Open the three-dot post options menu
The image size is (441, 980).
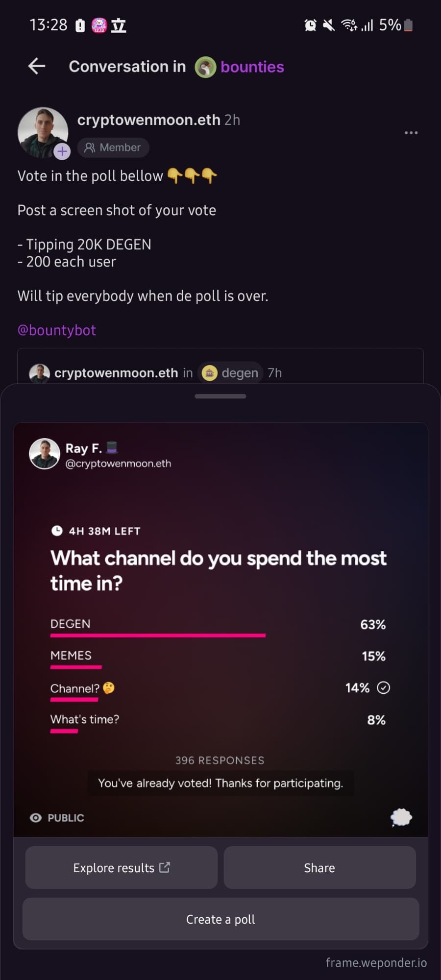(411, 133)
